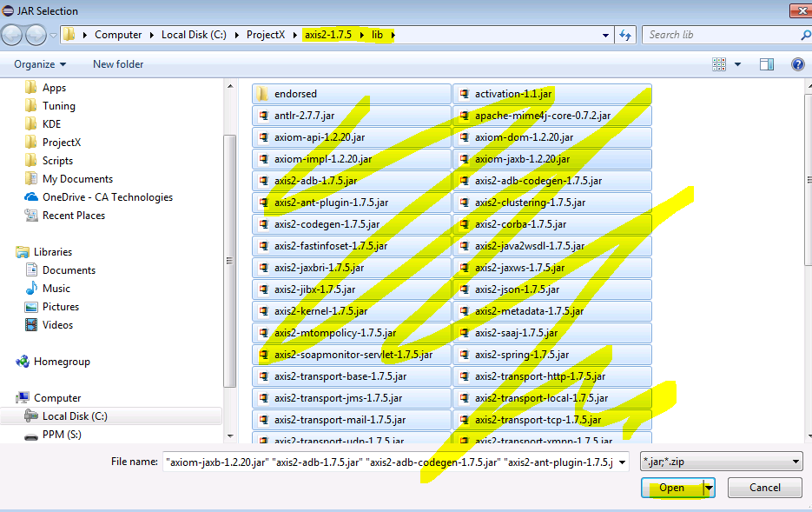The height and width of the screenshot is (512, 812).
Task: Click navigation pane scroll down arrow
Action: [230, 436]
